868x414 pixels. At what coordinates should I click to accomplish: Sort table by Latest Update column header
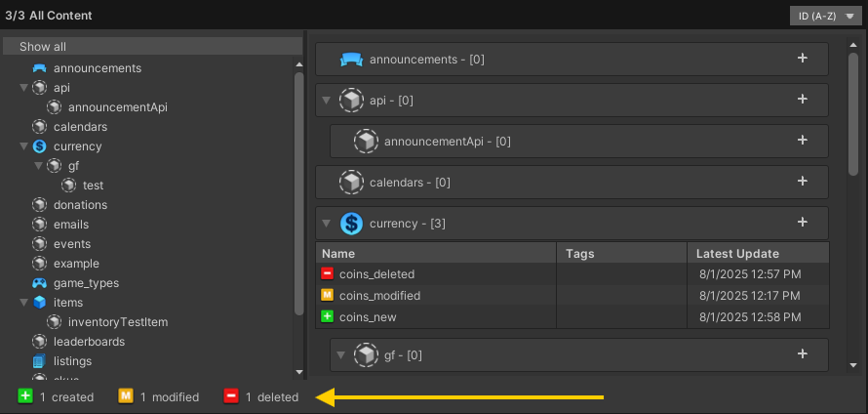pyautogui.click(x=737, y=254)
